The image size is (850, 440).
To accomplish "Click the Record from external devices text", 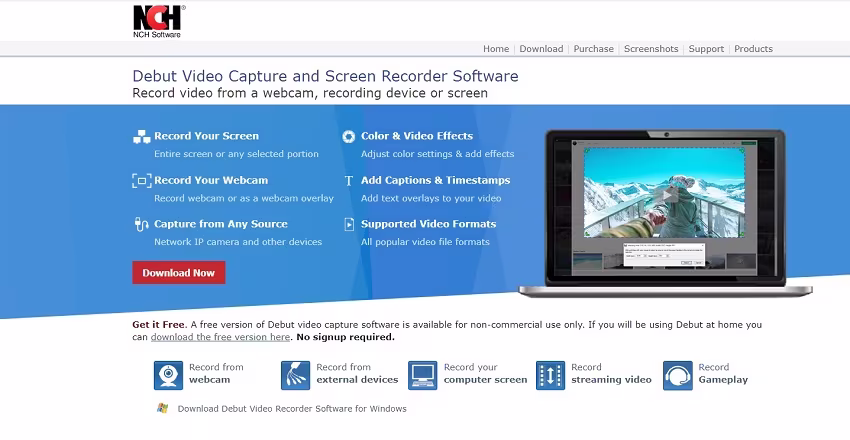I will (x=357, y=373).
